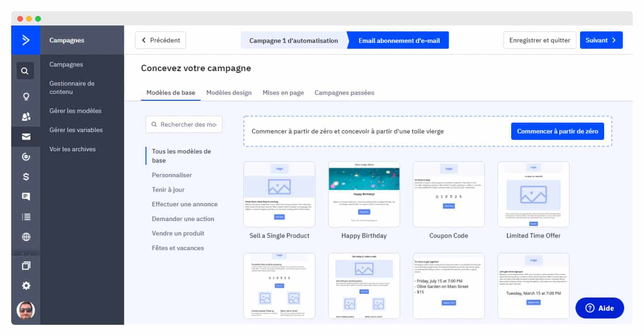The image size is (644, 336).
Task: Go back with the Précédent button
Action: click(161, 40)
